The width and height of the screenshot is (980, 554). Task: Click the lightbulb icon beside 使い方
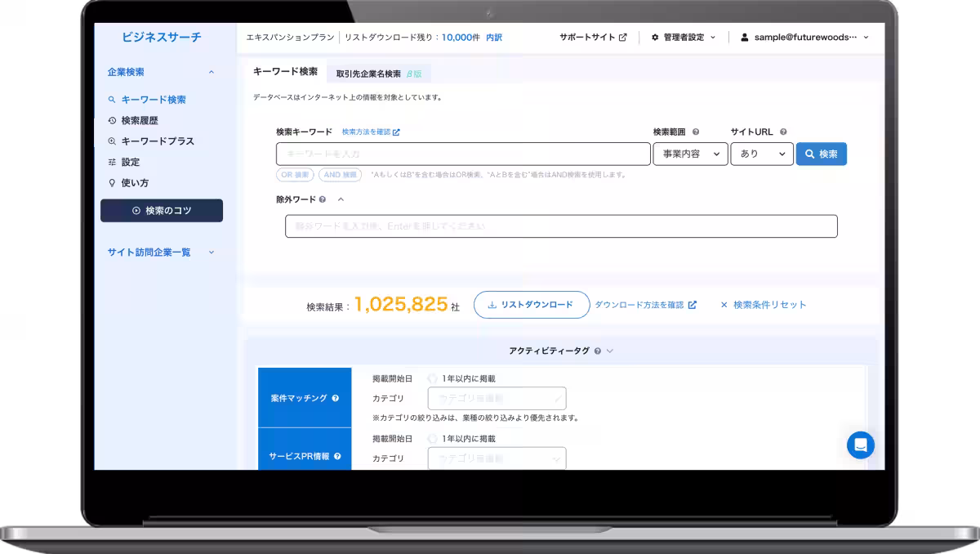pos(112,183)
